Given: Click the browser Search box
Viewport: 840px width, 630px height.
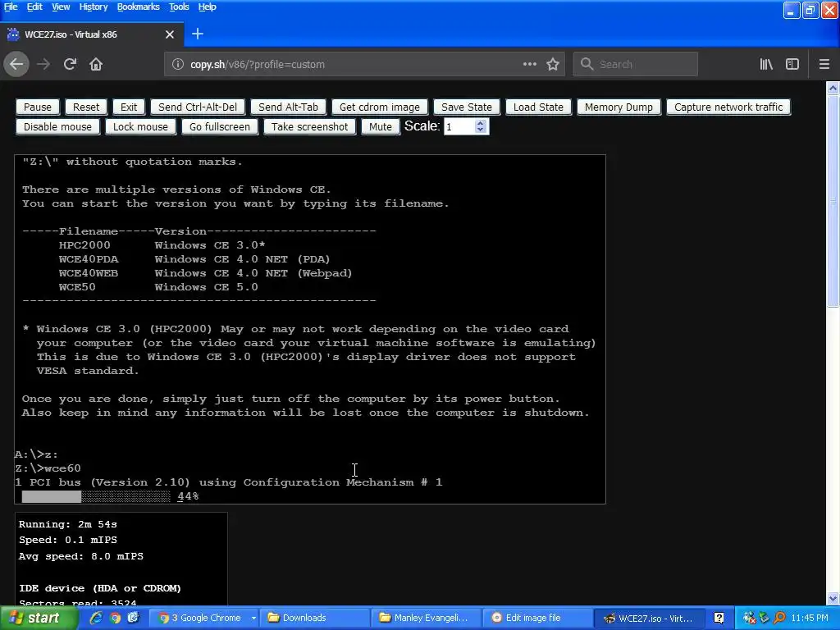Looking at the screenshot, I should tap(636, 64).
